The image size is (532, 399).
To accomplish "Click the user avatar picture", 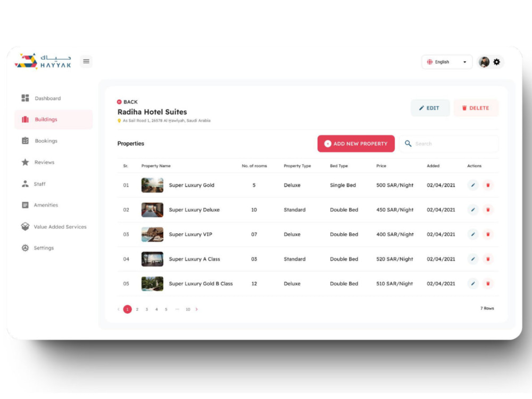I will 484,62.
